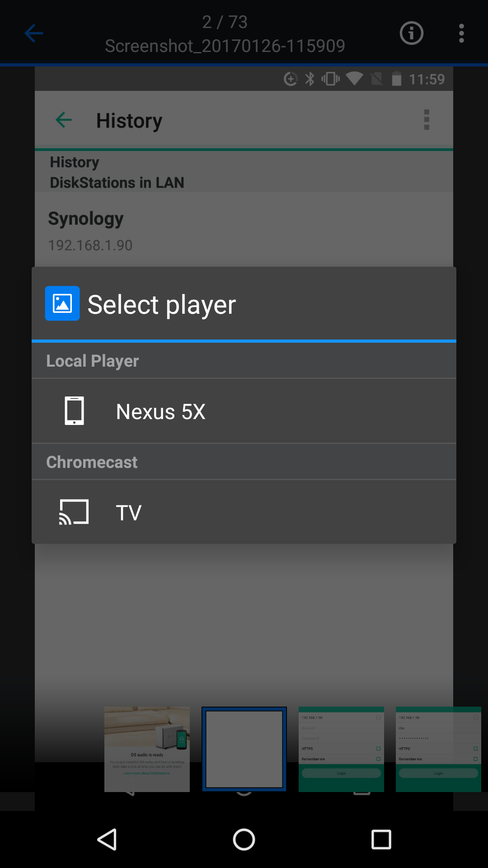Click the file name Screenshot_20170126-115909

pyautogui.click(x=225, y=46)
